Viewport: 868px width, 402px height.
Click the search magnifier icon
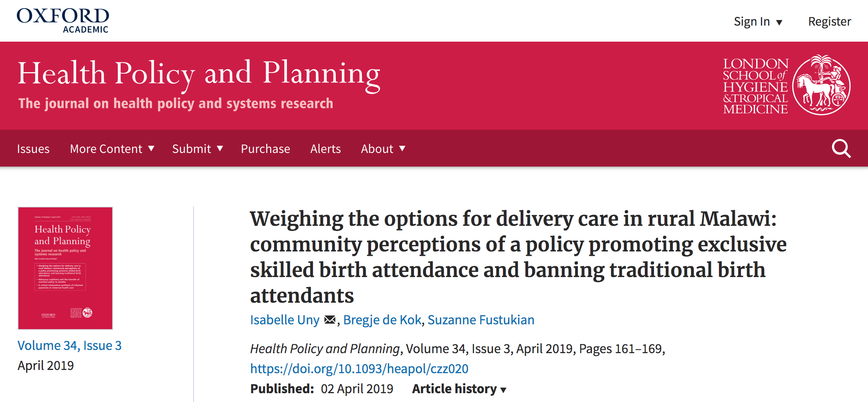click(x=841, y=149)
